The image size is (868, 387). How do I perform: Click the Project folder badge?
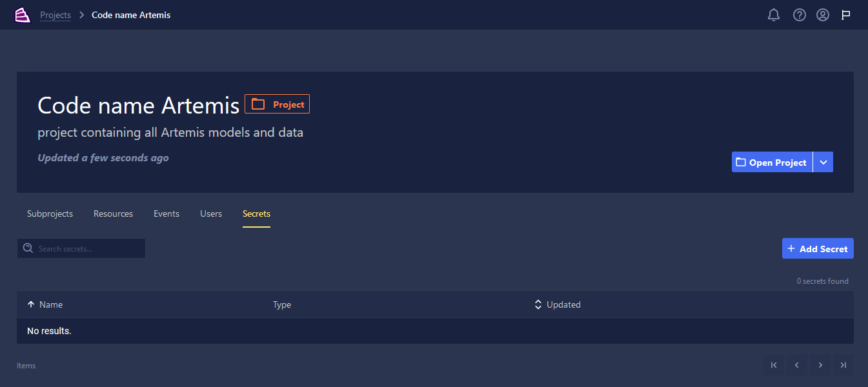(277, 104)
